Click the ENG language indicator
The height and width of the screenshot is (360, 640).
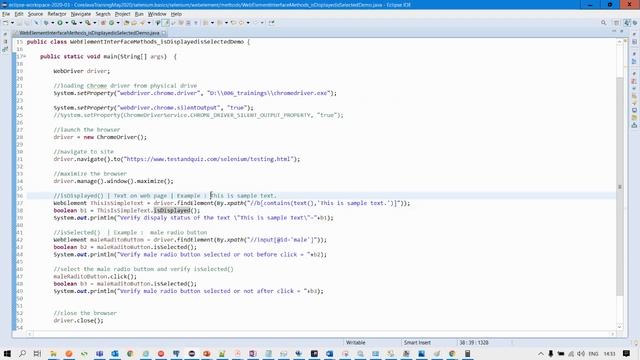[594, 353]
